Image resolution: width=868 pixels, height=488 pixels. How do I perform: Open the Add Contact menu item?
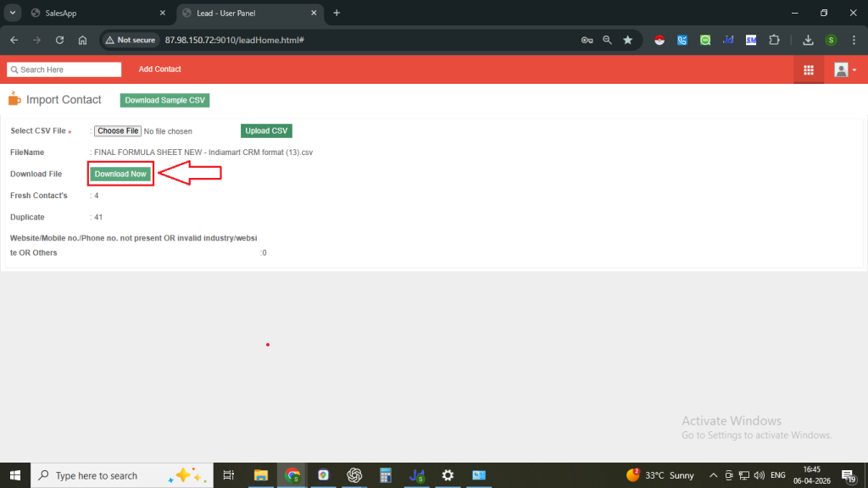159,69
